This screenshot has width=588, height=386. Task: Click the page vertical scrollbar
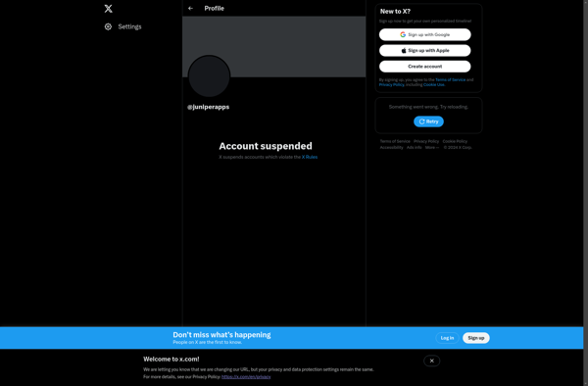coord(586,193)
